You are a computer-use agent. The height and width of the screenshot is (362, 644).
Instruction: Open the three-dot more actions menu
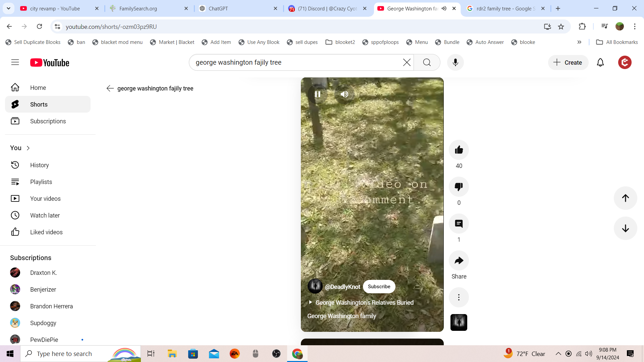click(459, 297)
